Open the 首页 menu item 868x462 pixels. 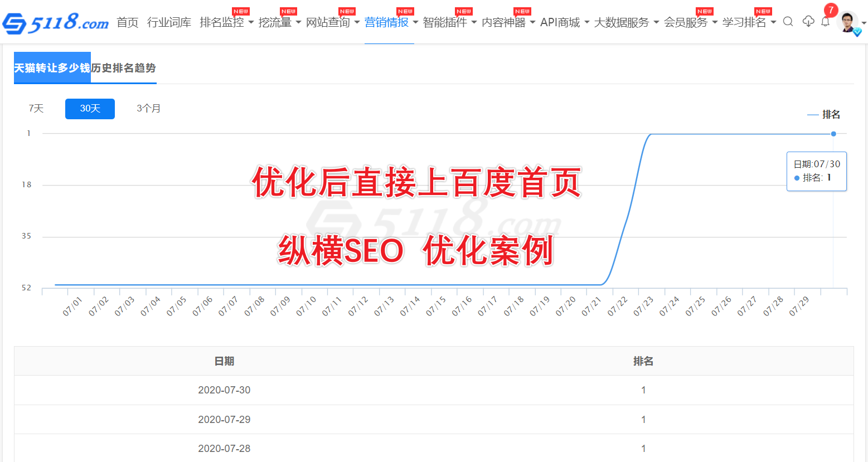tap(127, 22)
